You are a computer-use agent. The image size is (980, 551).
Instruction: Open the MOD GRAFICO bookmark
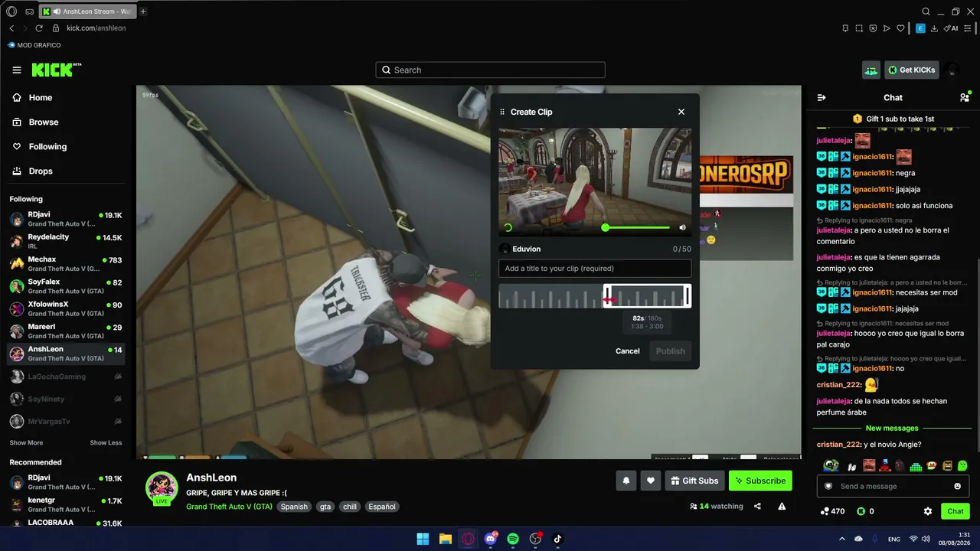point(34,45)
